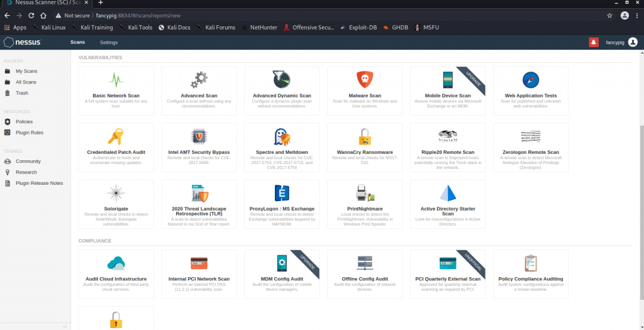Select the PCI Quarterly External Scan card icon
644x330 pixels.
coord(448,263)
